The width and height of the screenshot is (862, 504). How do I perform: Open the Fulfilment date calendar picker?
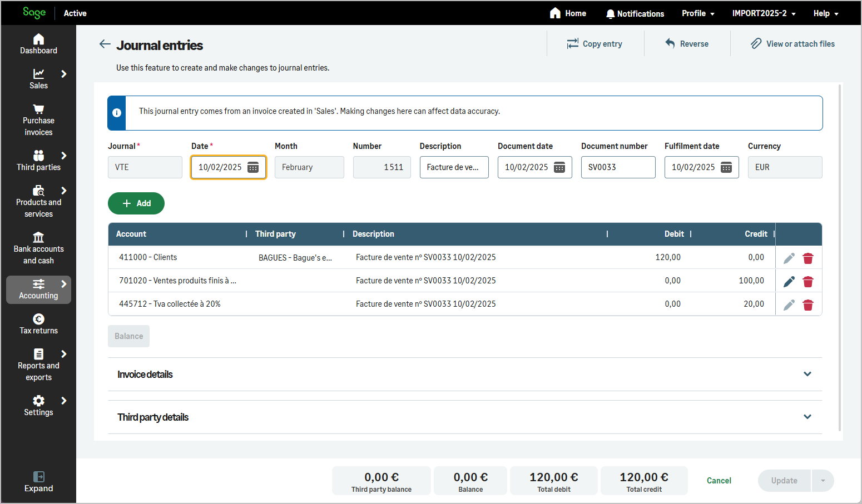pyautogui.click(x=726, y=167)
